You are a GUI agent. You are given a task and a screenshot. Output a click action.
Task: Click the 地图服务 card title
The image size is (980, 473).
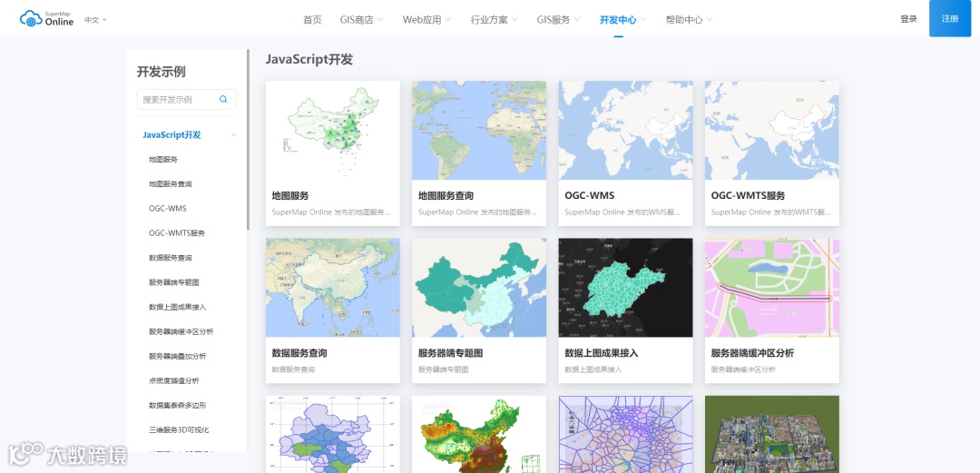point(290,196)
